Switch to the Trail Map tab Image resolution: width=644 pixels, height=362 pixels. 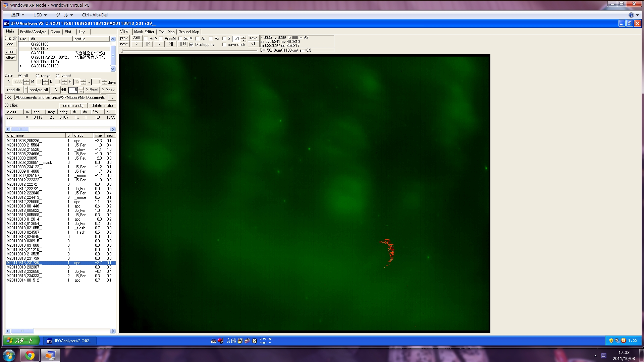coord(166,32)
